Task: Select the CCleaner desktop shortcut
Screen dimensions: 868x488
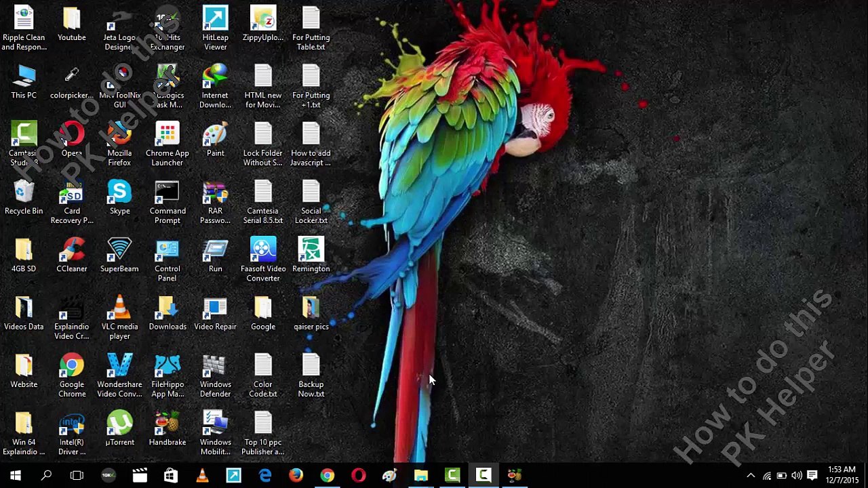Action: click(71, 256)
